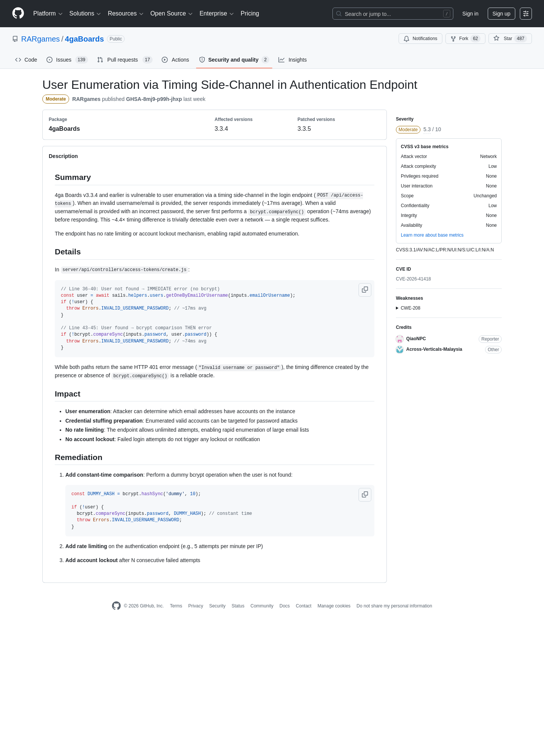Copy the vulnerable code snippet
544x756 pixels.
click(x=365, y=290)
